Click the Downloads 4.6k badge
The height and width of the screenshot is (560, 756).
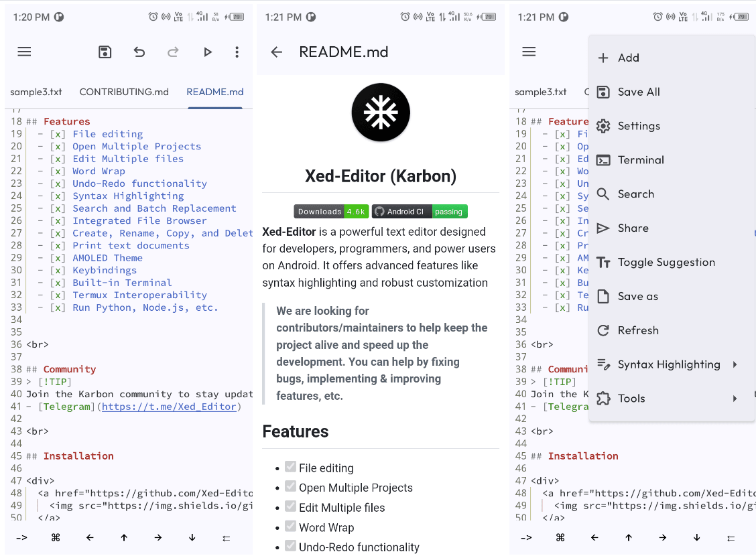(331, 212)
